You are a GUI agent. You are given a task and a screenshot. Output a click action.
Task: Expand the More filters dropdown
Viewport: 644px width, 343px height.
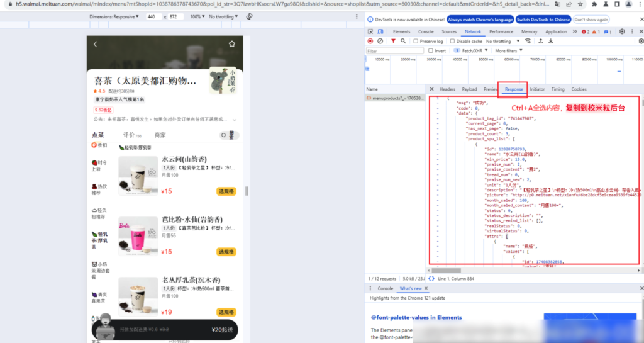click(508, 50)
